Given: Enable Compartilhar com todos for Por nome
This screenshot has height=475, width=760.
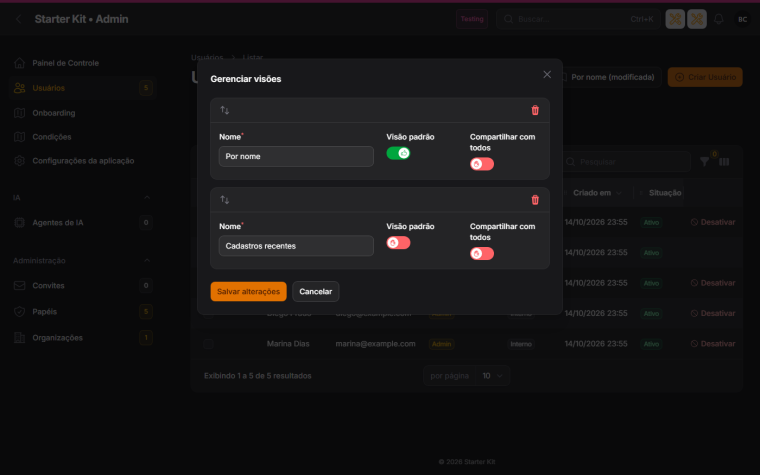Looking at the screenshot, I should tap(482, 164).
